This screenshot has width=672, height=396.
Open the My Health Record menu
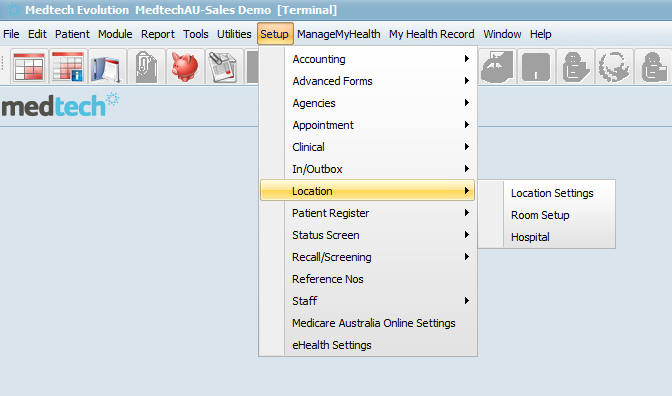point(432,34)
